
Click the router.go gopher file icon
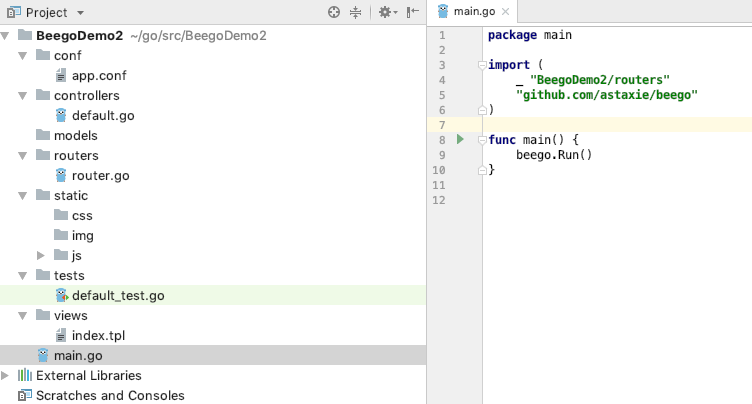[61, 175]
